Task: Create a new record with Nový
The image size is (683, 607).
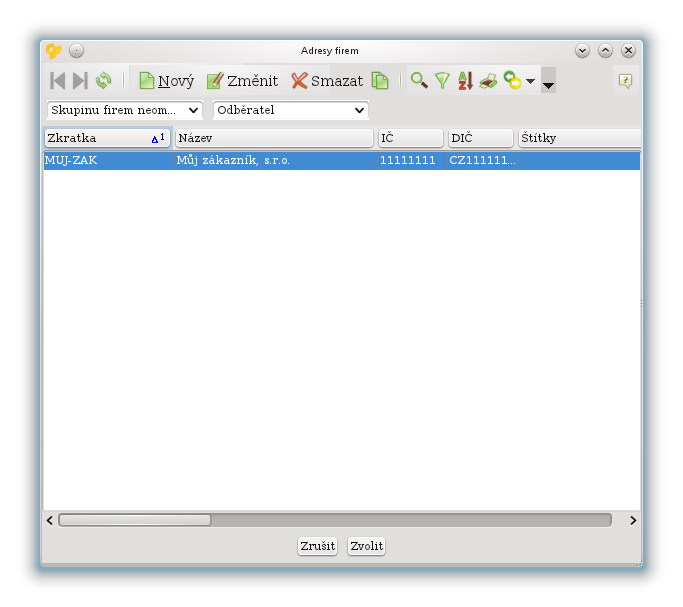Action: (x=166, y=81)
